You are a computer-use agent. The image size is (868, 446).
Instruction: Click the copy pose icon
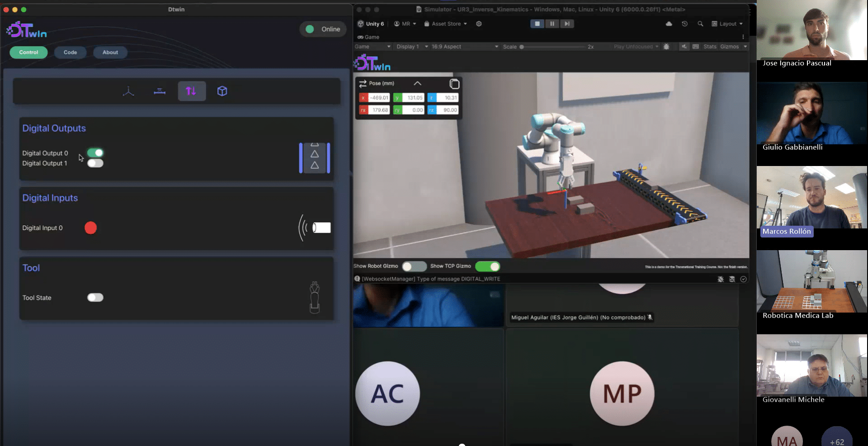coord(454,84)
